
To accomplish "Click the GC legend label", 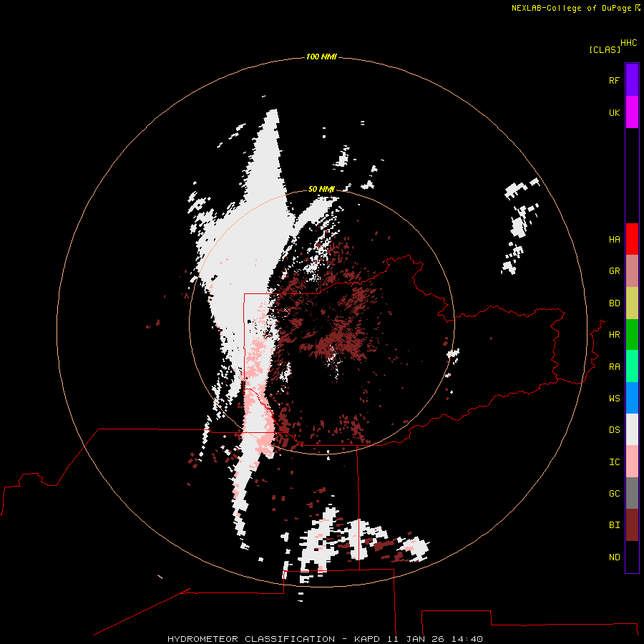I will 614,494.
